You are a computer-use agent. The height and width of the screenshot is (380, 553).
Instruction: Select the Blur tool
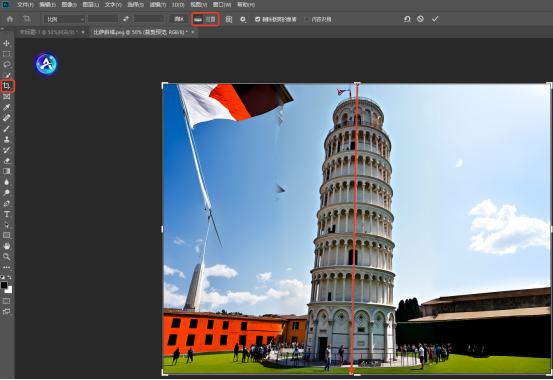6,182
